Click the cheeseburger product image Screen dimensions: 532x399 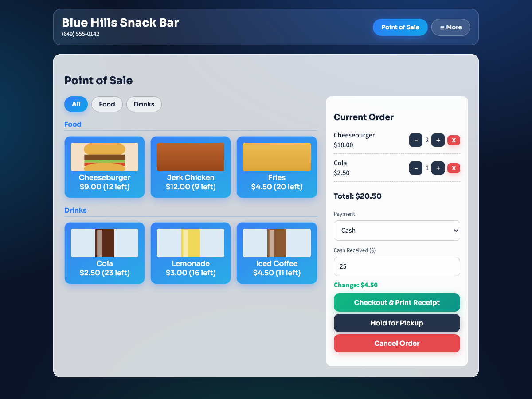(105, 157)
